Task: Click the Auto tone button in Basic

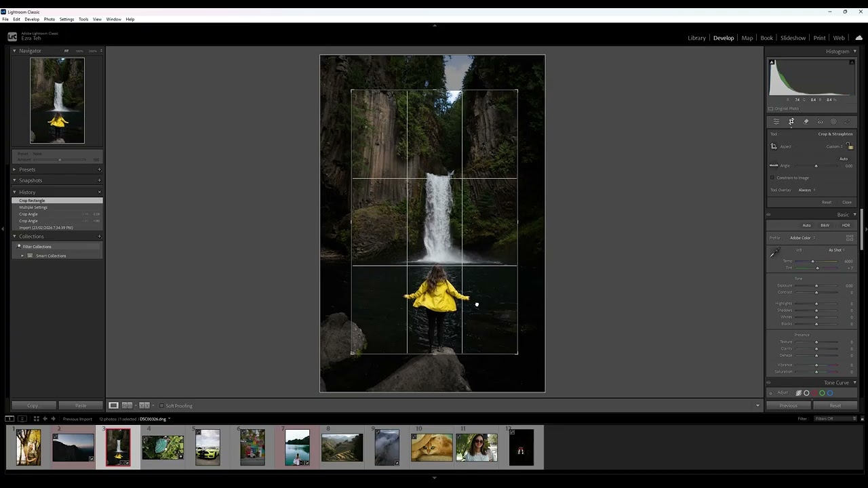Action: click(806, 225)
